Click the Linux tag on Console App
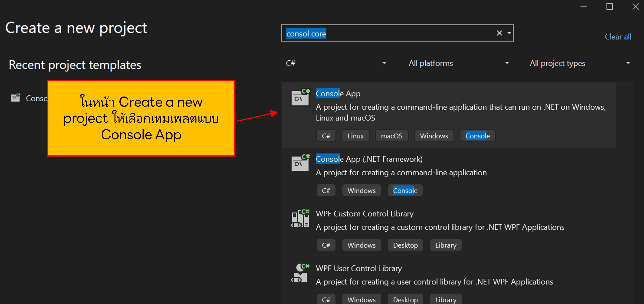Viewport: 644px width, 304px height. click(x=355, y=136)
